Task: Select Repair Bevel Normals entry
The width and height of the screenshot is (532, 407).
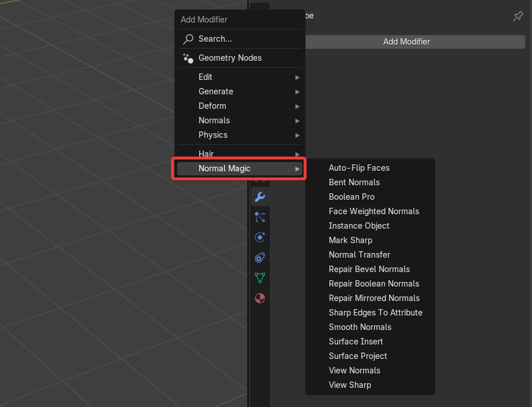Action: tap(369, 269)
